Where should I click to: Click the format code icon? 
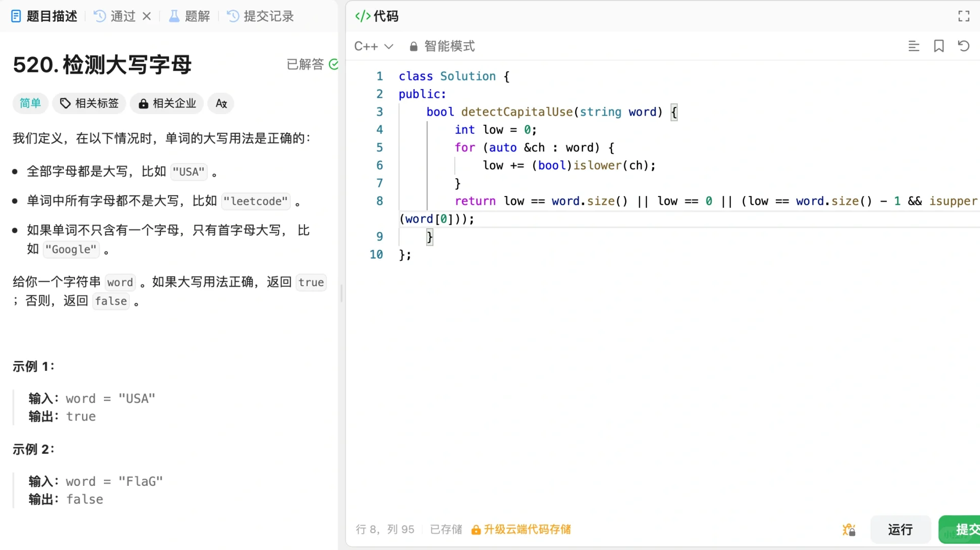(914, 46)
